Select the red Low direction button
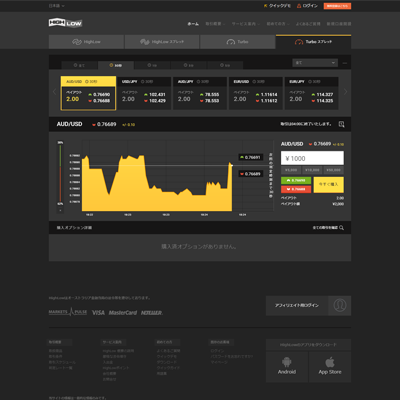 click(x=296, y=189)
